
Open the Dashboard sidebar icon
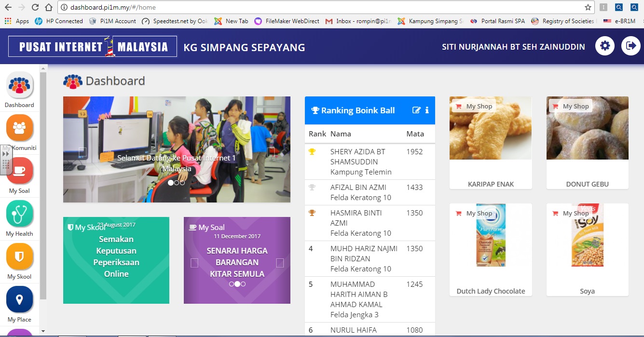19,85
